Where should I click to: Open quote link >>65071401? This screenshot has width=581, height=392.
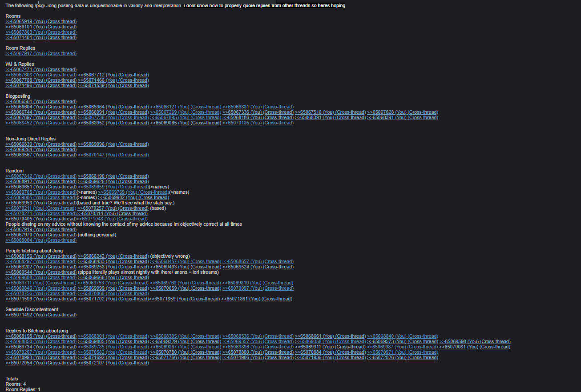pos(41,37)
